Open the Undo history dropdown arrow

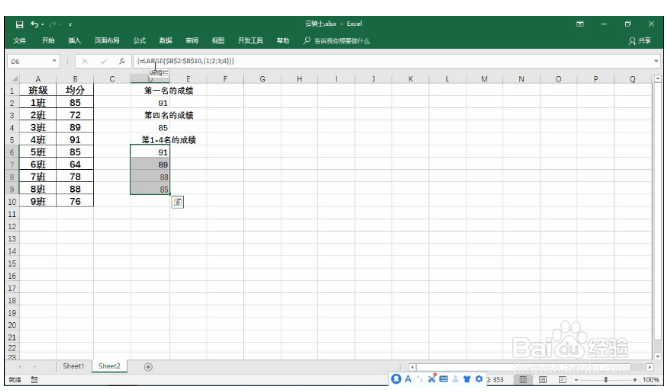coord(43,25)
